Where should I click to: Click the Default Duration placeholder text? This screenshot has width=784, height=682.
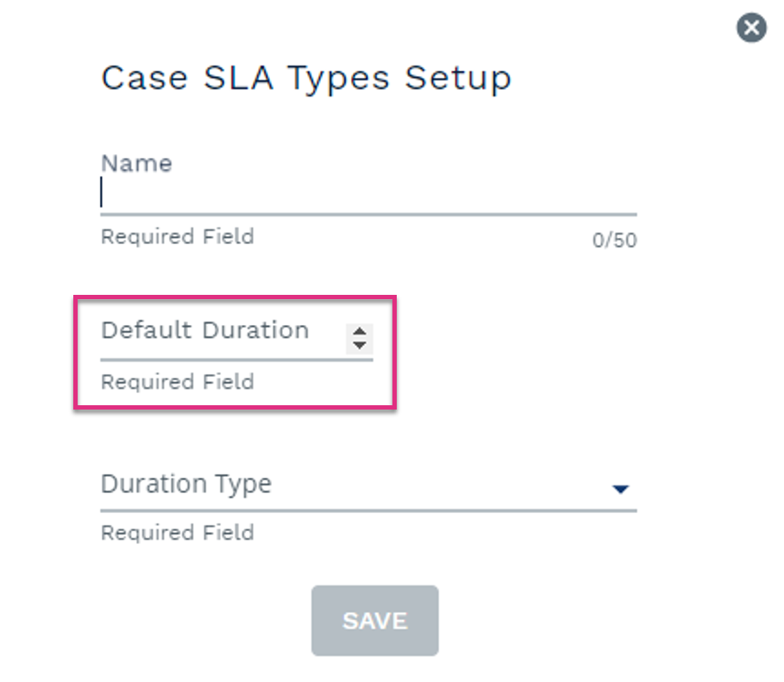(205, 330)
